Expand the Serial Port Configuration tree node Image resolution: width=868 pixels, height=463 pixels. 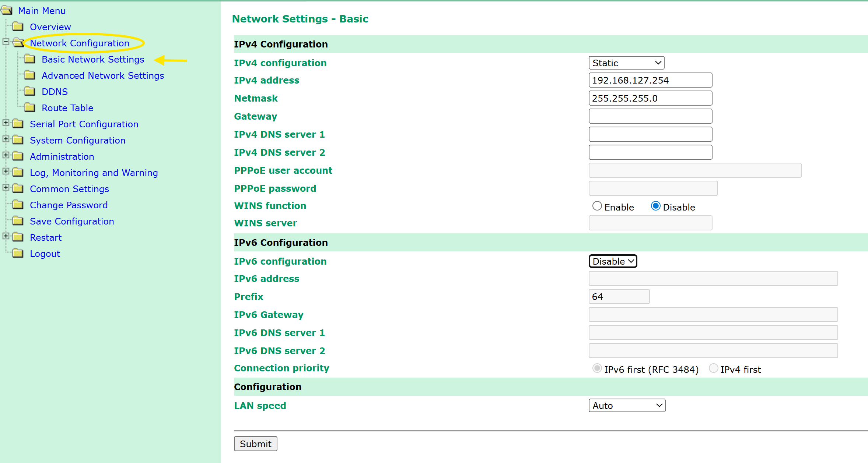6,123
